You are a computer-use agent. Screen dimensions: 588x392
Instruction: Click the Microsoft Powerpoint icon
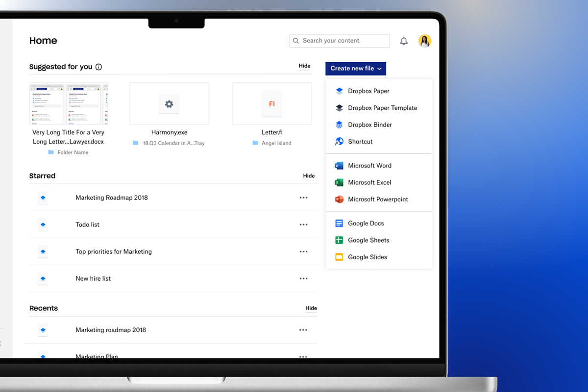click(339, 199)
